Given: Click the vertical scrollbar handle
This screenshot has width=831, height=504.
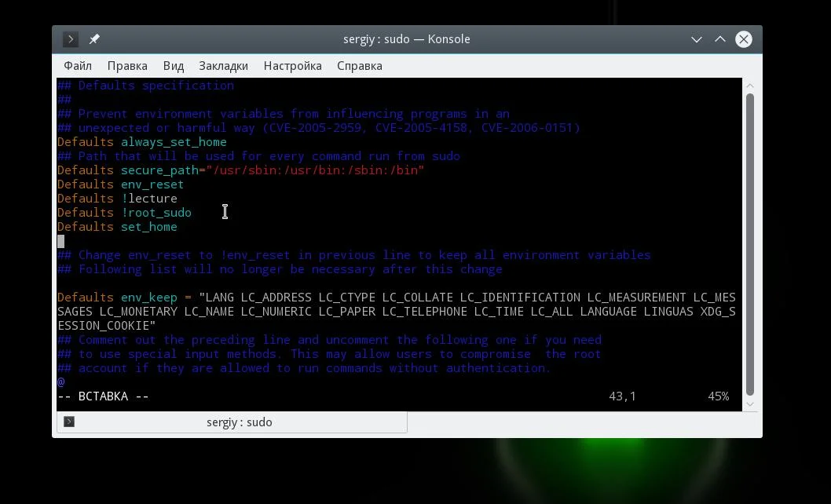Looking at the screenshot, I should [749, 244].
